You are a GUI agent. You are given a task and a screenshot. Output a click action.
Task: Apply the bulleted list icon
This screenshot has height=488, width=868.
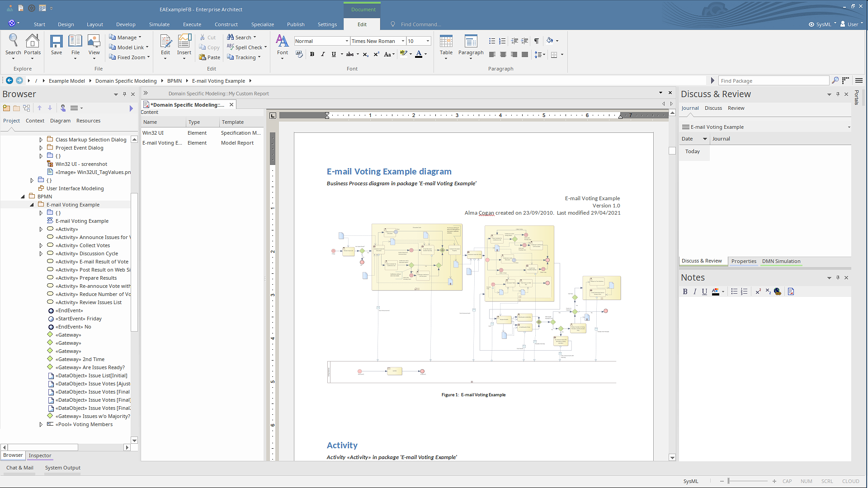[492, 41]
